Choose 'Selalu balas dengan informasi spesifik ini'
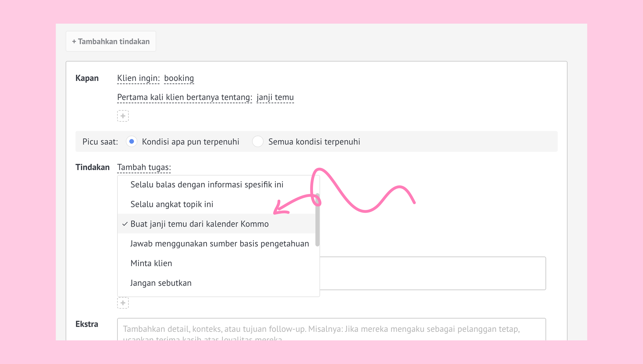The width and height of the screenshot is (643, 364). 207,185
